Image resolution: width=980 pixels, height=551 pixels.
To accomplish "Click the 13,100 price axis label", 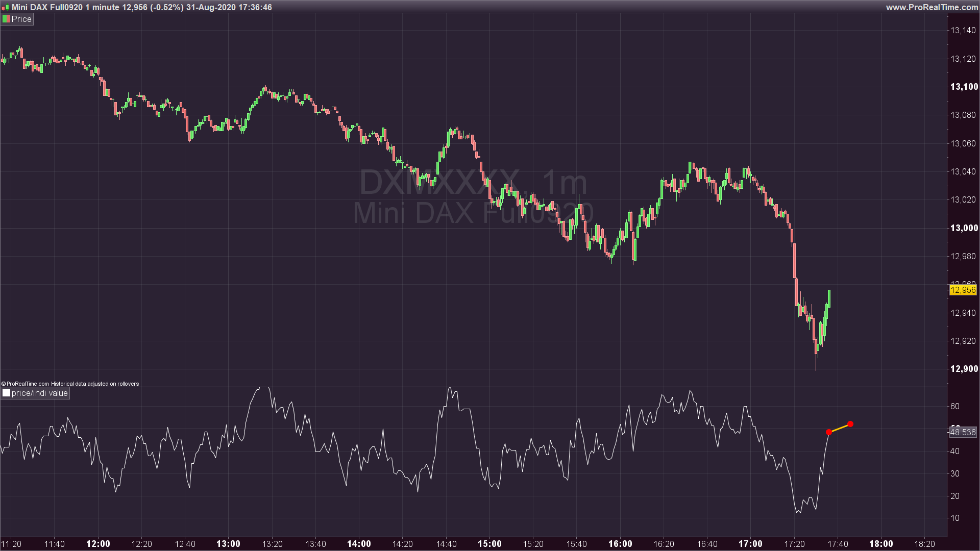I will click(964, 87).
